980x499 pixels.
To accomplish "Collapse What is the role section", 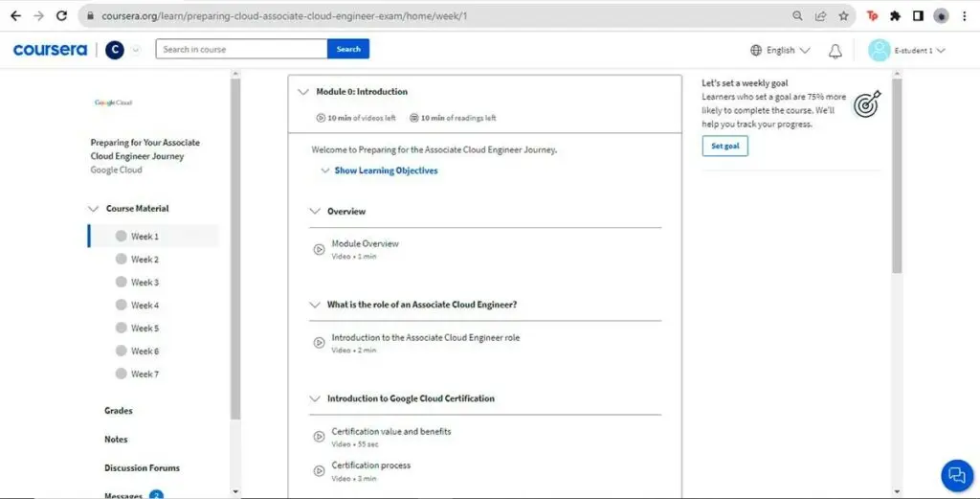I will point(315,306).
